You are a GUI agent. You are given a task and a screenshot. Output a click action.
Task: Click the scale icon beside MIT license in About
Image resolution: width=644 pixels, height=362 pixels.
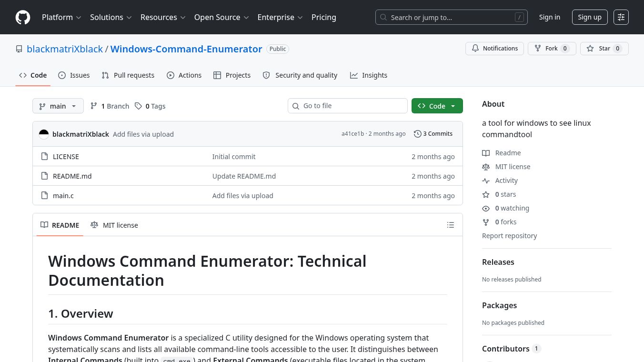click(486, 167)
